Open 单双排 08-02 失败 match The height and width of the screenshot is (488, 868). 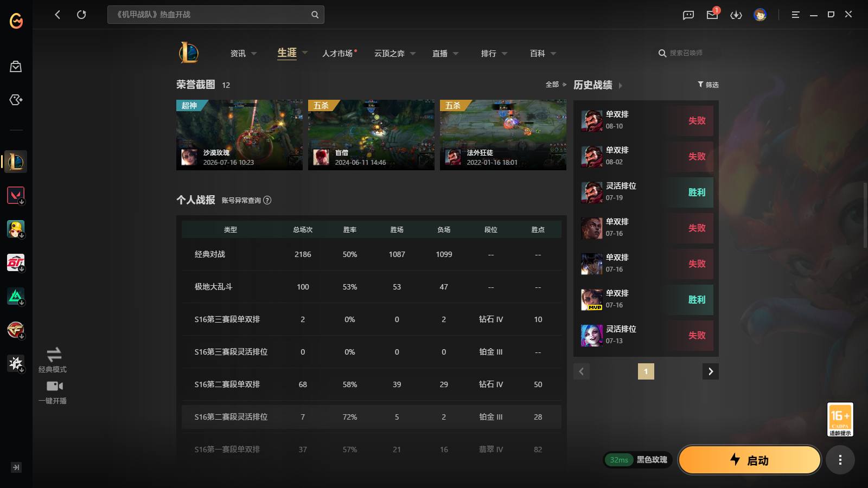point(646,156)
